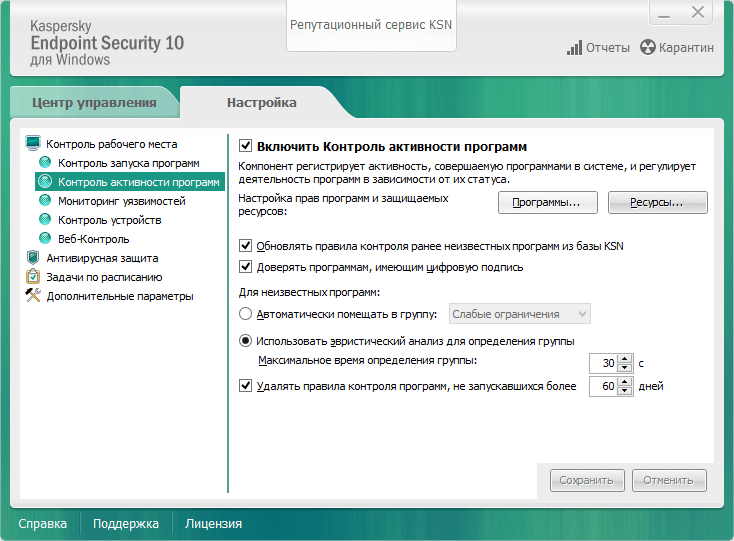Screen dimensions: 734x541
Task: Open Справка in the bottom bar
Action: click(43, 523)
